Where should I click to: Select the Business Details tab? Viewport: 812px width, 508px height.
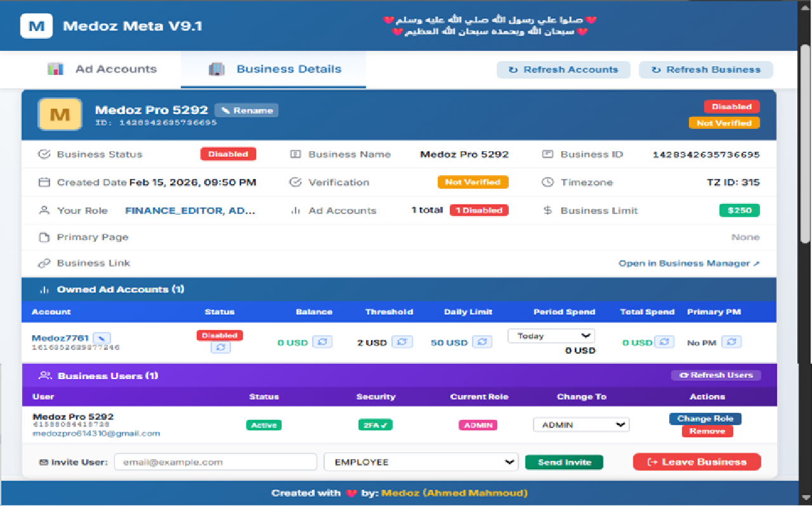click(273, 69)
